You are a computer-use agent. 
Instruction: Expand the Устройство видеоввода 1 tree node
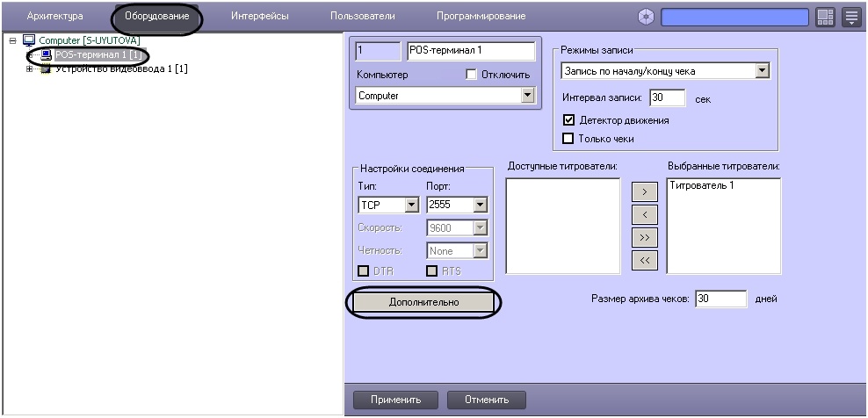(x=29, y=68)
